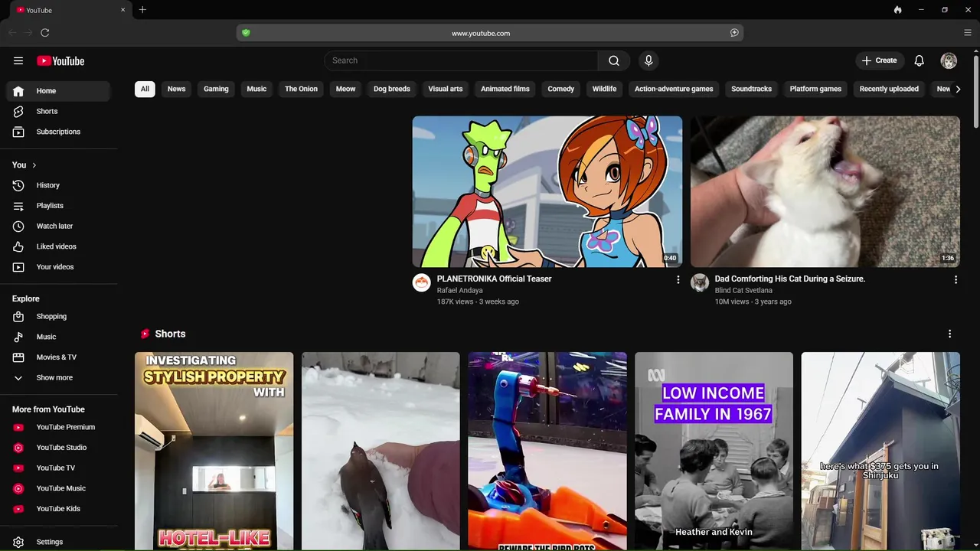Screen dimensions: 980x551
Task: Play the PLANETRONIKA teaser thumbnail
Action: [547, 191]
